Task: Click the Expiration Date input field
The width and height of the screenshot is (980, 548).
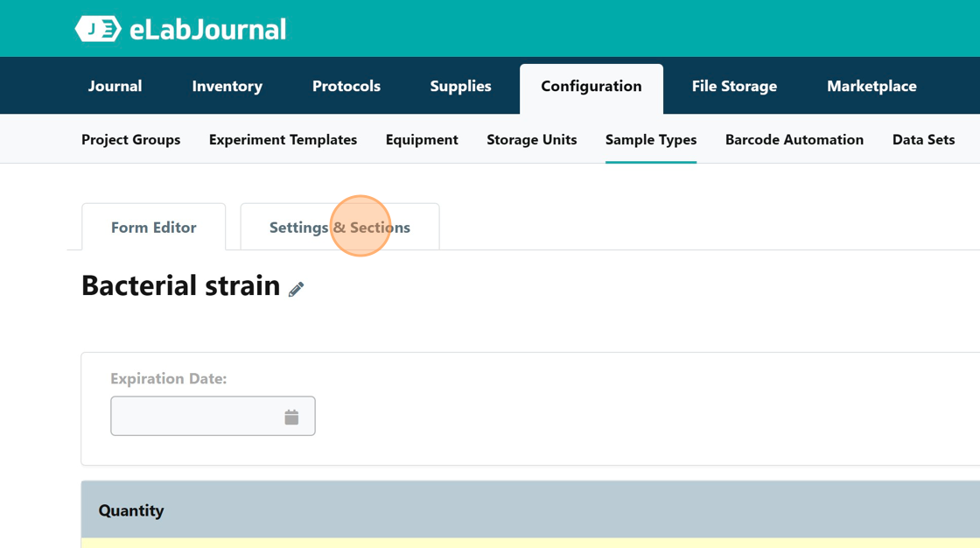Action: [x=213, y=416]
